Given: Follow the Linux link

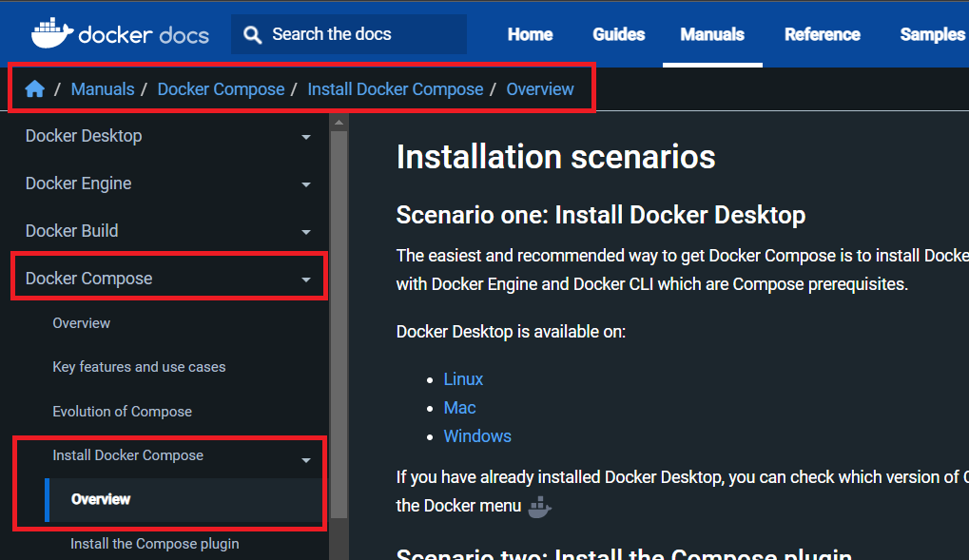Looking at the screenshot, I should [463, 379].
